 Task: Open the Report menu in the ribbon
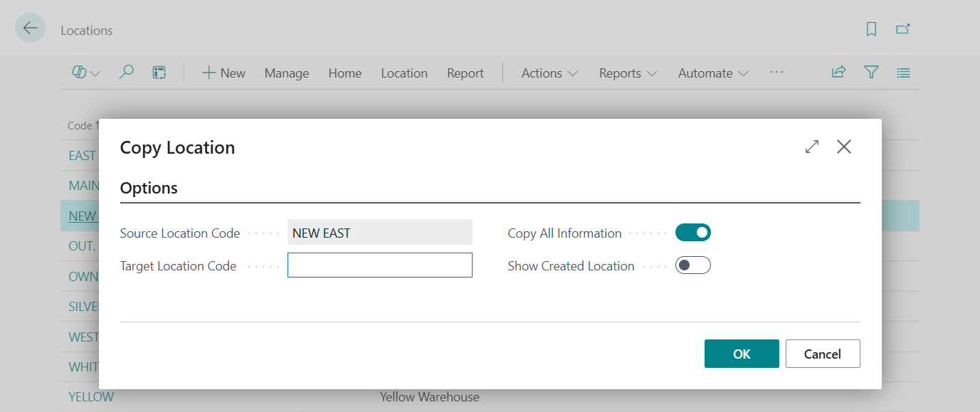point(465,73)
